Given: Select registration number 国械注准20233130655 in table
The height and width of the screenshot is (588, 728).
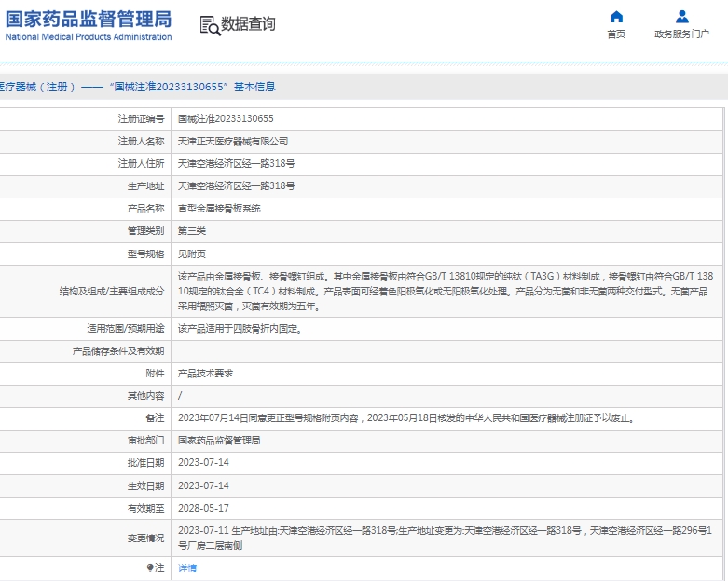Looking at the screenshot, I should click(x=226, y=118).
